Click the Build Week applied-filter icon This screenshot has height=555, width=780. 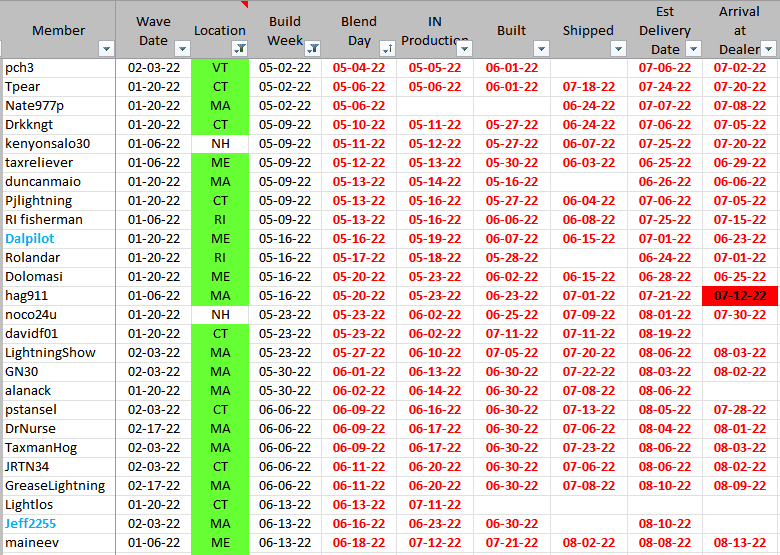pyautogui.click(x=313, y=49)
